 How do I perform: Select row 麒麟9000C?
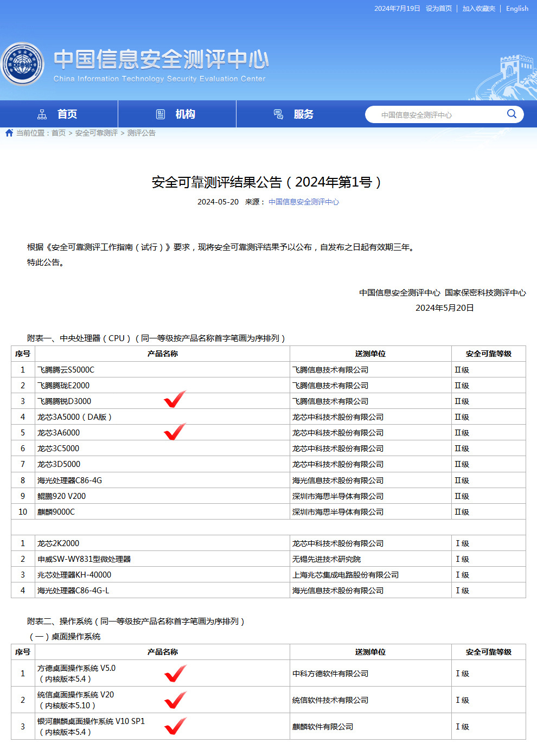click(x=268, y=512)
